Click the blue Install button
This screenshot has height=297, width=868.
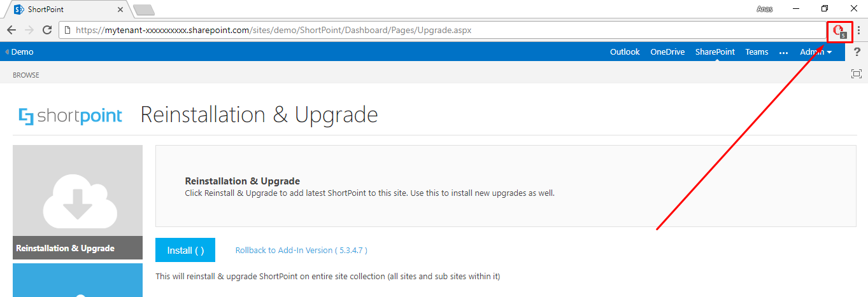tap(185, 250)
